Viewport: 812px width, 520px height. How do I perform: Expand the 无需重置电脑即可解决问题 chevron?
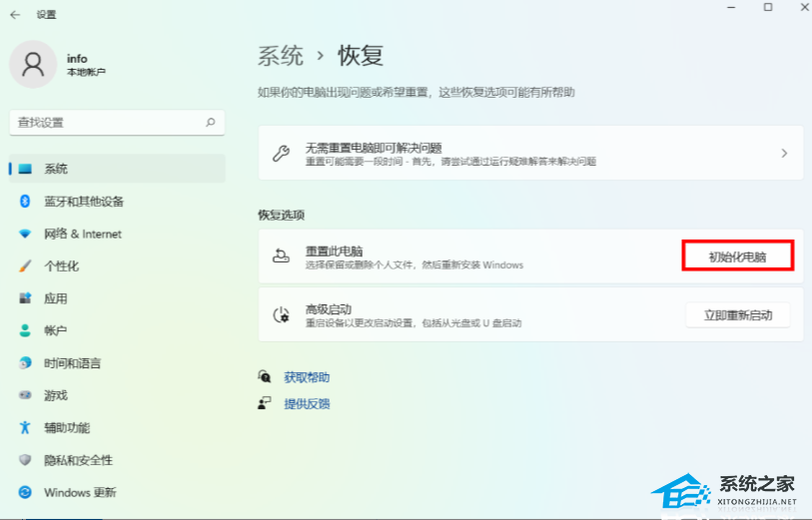tap(784, 154)
